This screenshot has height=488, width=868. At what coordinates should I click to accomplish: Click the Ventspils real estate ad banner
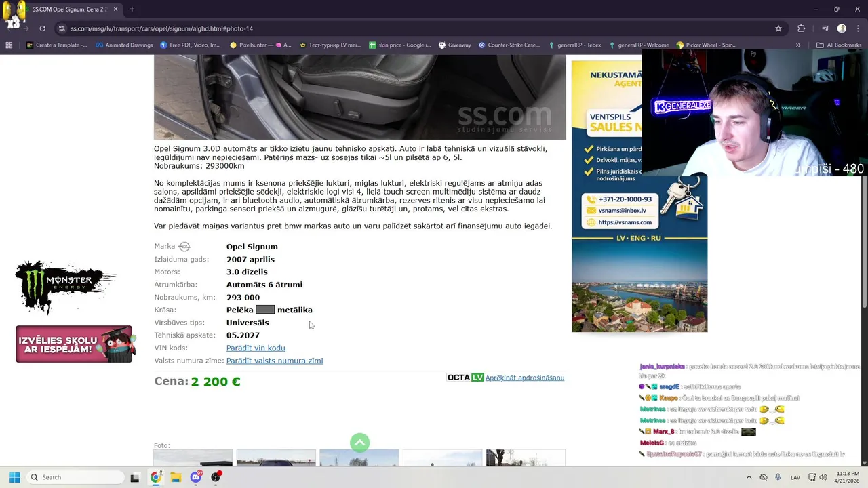coord(639,197)
